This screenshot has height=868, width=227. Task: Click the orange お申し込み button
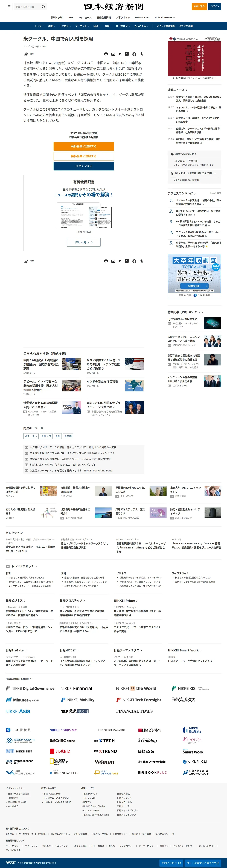pyautogui.click(x=199, y=6)
